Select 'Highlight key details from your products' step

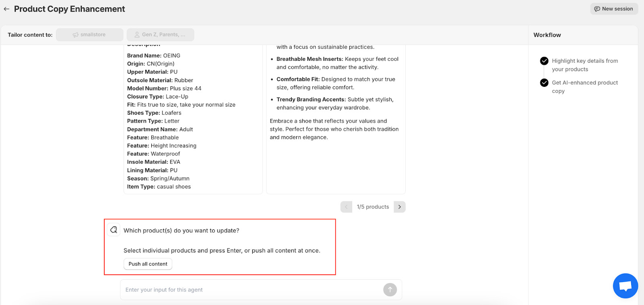[584, 65]
